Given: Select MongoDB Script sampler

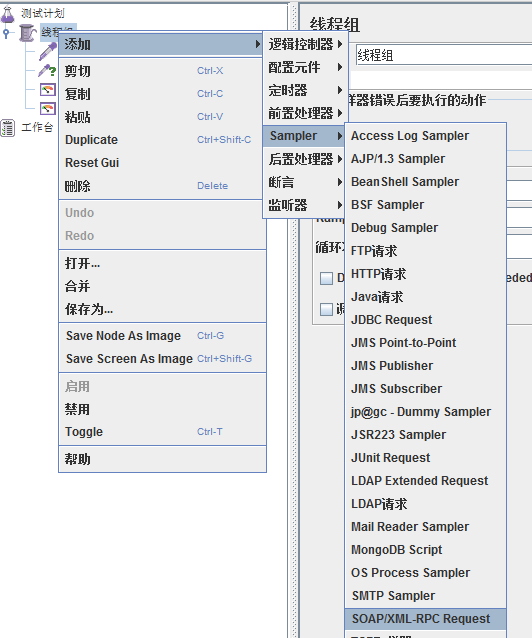Looking at the screenshot, I should coord(425,550).
